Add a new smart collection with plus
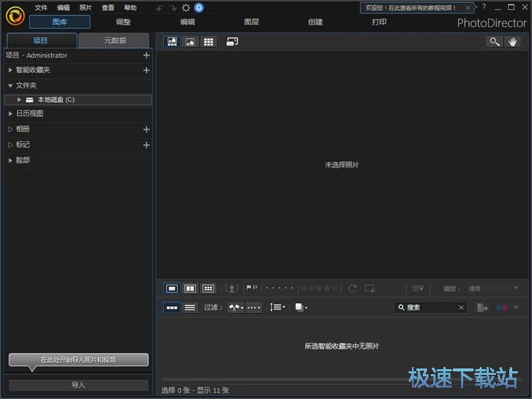Viewport: 532px width, 399px height. [x=146, y=70]
